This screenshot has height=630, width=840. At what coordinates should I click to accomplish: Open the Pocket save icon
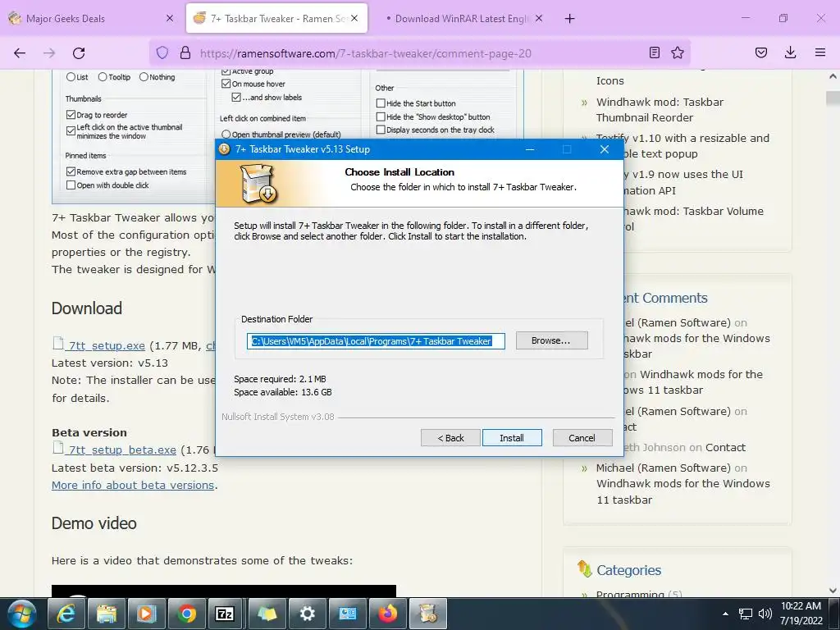[760, 52]
